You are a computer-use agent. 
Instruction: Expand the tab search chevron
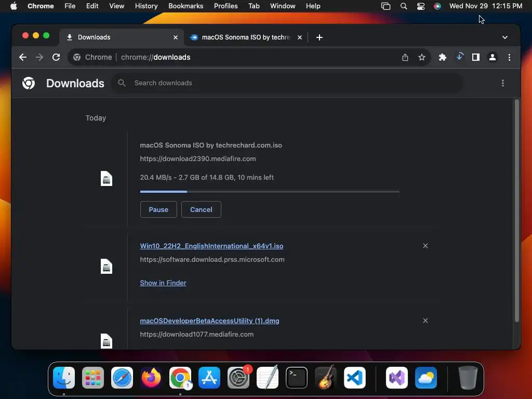tap(505, 37)
